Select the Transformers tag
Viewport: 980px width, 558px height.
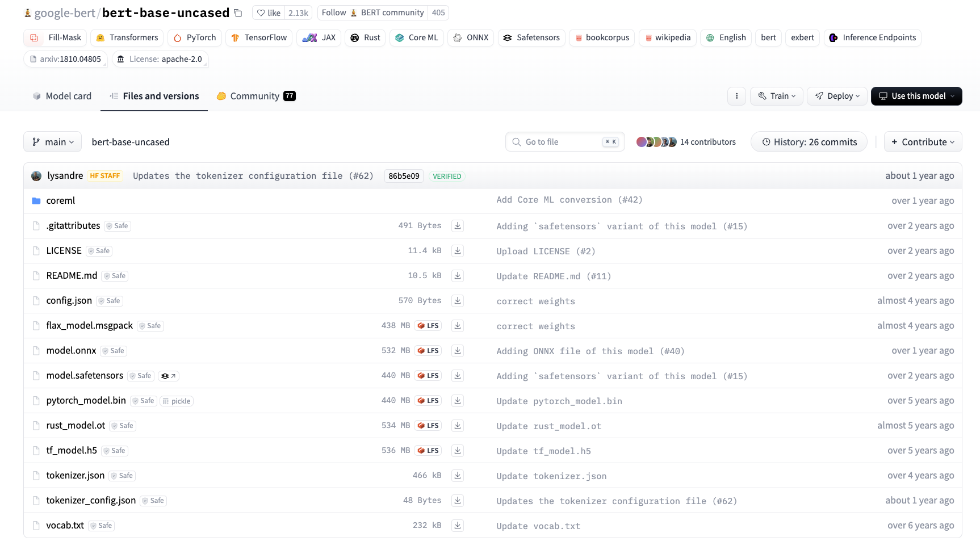(127, 37)
